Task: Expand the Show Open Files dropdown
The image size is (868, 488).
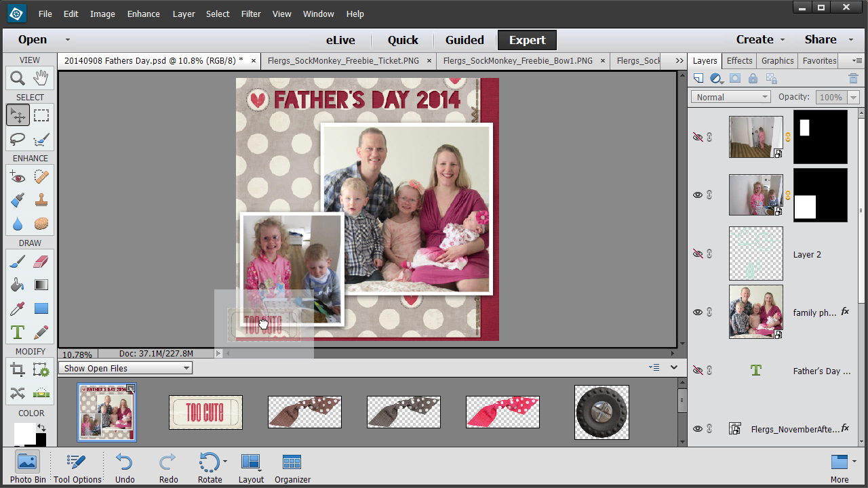Action: point(125,368)
